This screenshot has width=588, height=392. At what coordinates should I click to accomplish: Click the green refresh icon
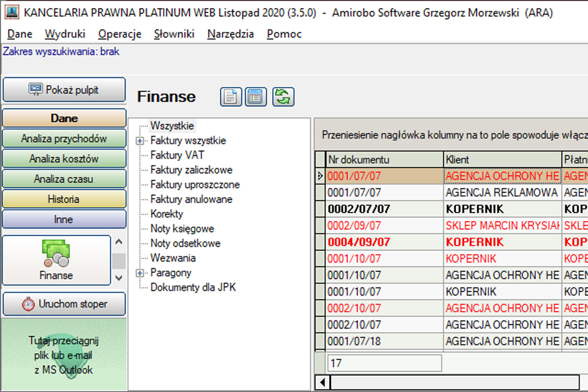283,97
